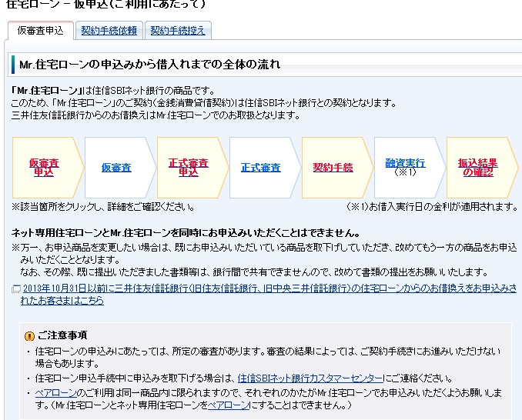This screenshot has height=420, width=522.
Task: Click the Mr.住宅ローンの申込みから借入れまでの全体の流れ heading
Action: tap(150, 64)
